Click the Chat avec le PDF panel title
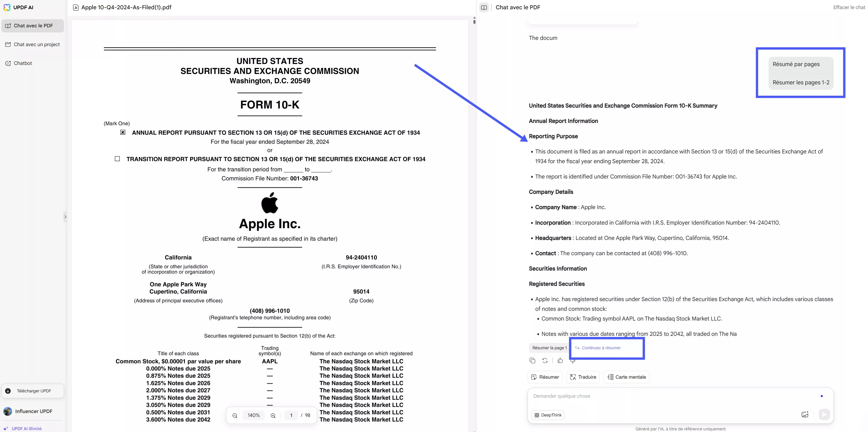This screenshot has width=868, height=432. pyautogui.click(x=517, y=7)
